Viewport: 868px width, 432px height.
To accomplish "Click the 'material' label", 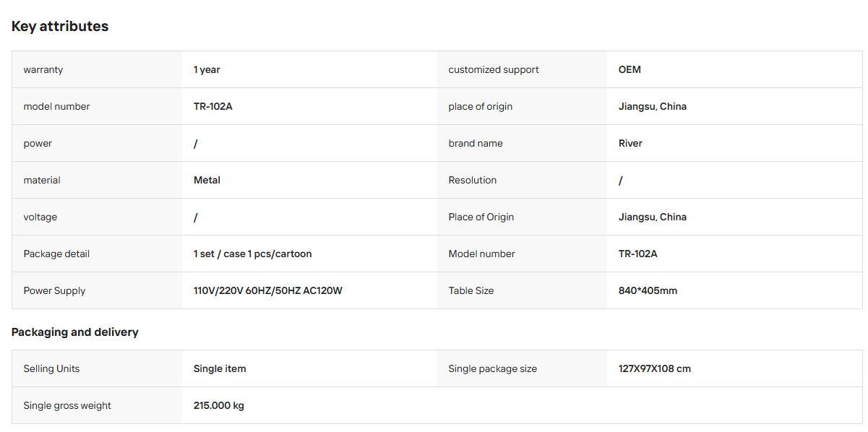I will [42, 181].
